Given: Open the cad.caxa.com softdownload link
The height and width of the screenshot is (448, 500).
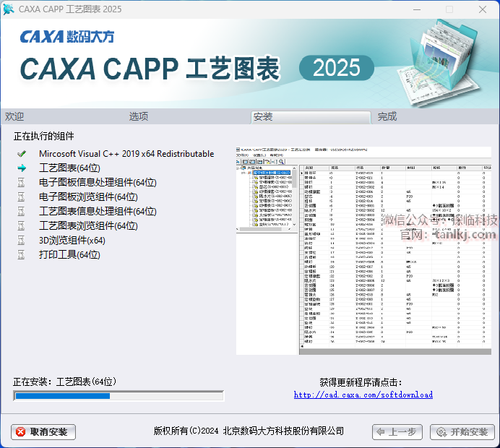Looking at the screenshot, I should [363, 395].
